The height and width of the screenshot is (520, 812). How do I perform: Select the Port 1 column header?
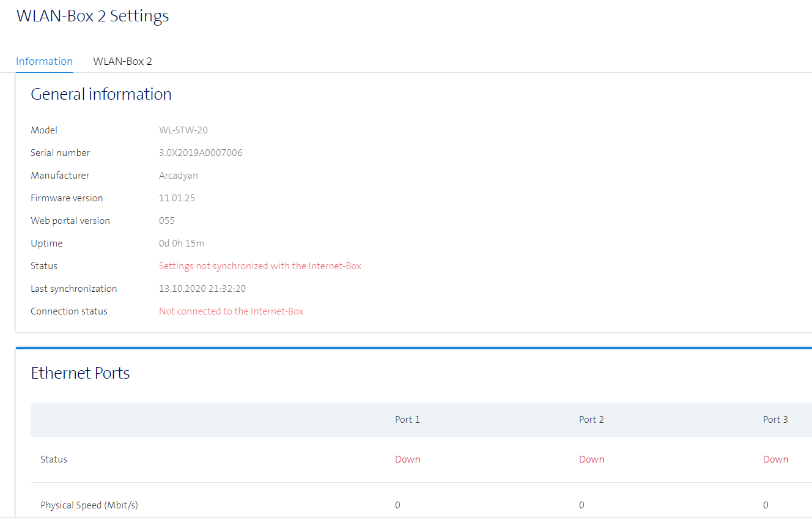(407, 420)
